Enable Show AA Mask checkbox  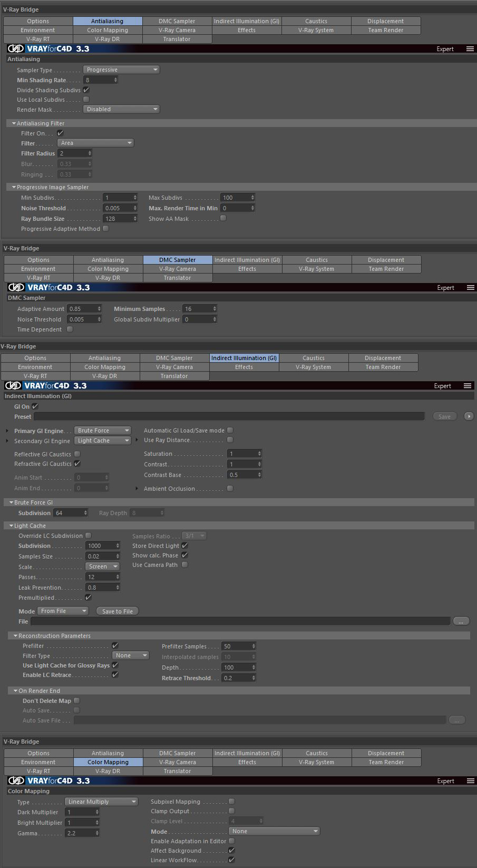[223, 218]
